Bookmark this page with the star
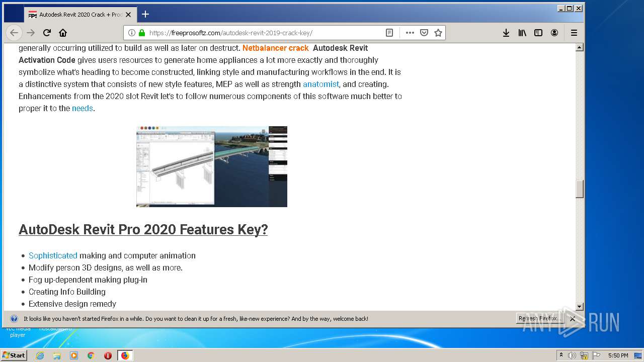 point(438,33)
